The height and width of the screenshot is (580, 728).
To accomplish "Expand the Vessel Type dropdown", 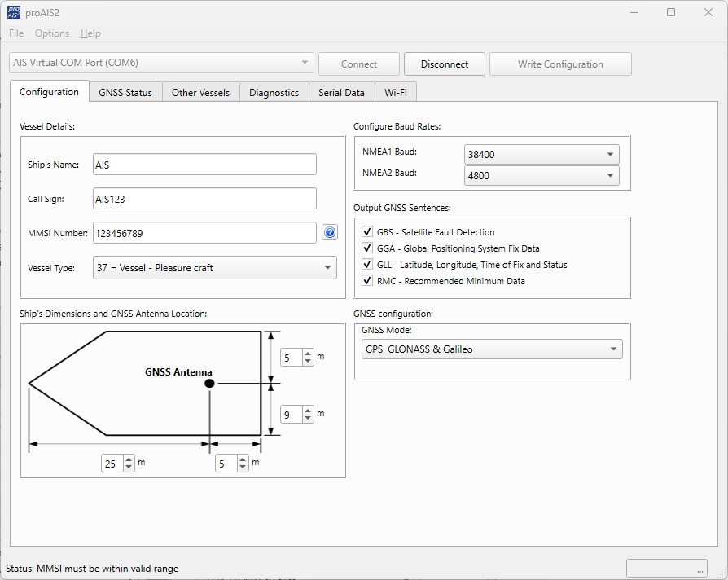I will [215, 267].
